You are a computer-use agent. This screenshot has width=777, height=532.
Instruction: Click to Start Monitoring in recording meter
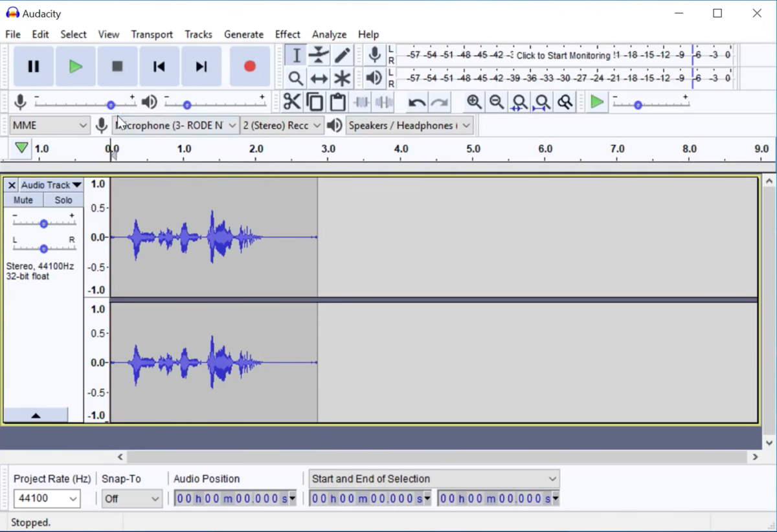click(563, 56)
